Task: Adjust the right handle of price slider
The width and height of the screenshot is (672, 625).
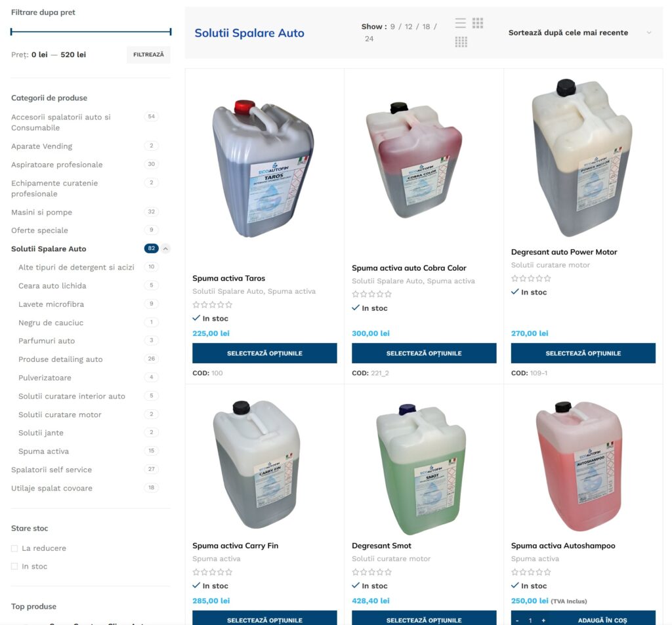Action: coord(171,31)
